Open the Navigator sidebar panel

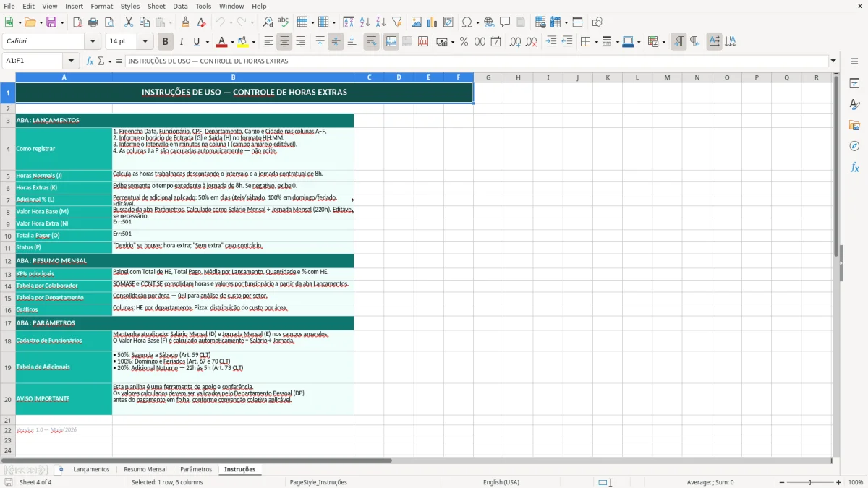(854, 146)
